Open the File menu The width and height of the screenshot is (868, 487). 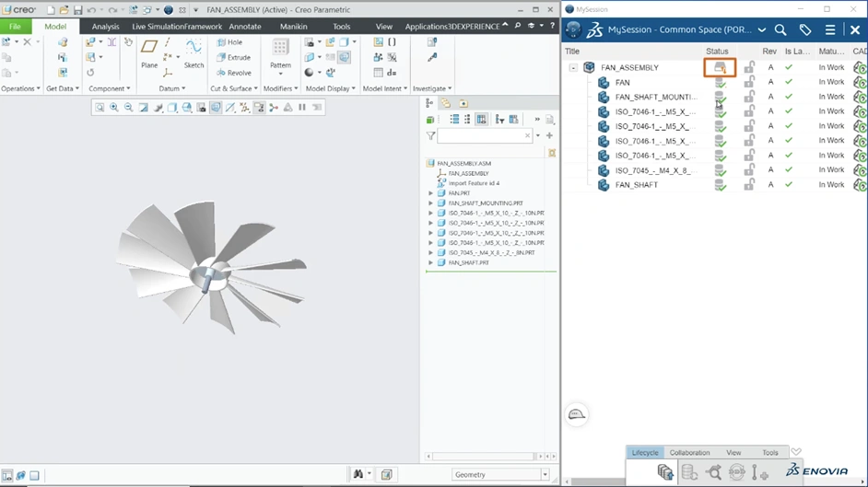pos(15,27)
